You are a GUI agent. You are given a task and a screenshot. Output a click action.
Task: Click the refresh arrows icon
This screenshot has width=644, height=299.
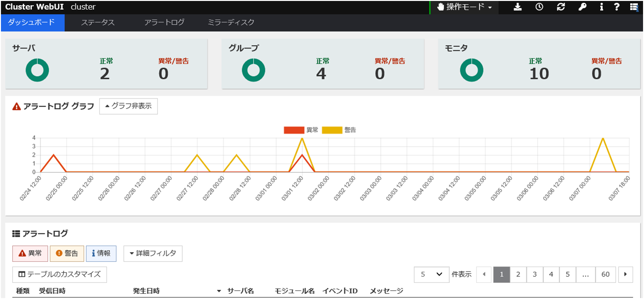pyautogui.click(x=561, y=7)
